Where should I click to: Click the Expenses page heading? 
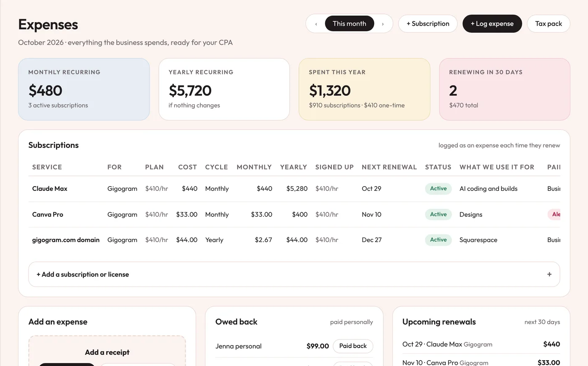tap(48, 24)
